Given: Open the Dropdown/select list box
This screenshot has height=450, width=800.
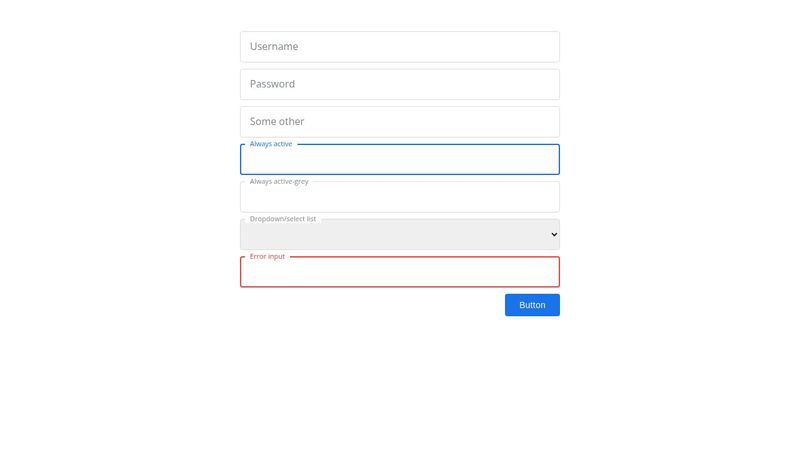Looking at the screenshot, I should tap(399, 234).
